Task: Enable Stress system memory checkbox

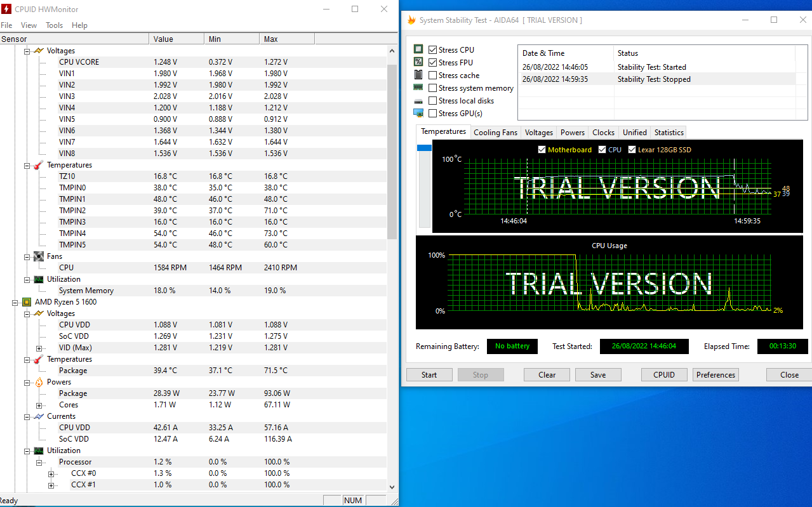Action: [x=432, y=88]
